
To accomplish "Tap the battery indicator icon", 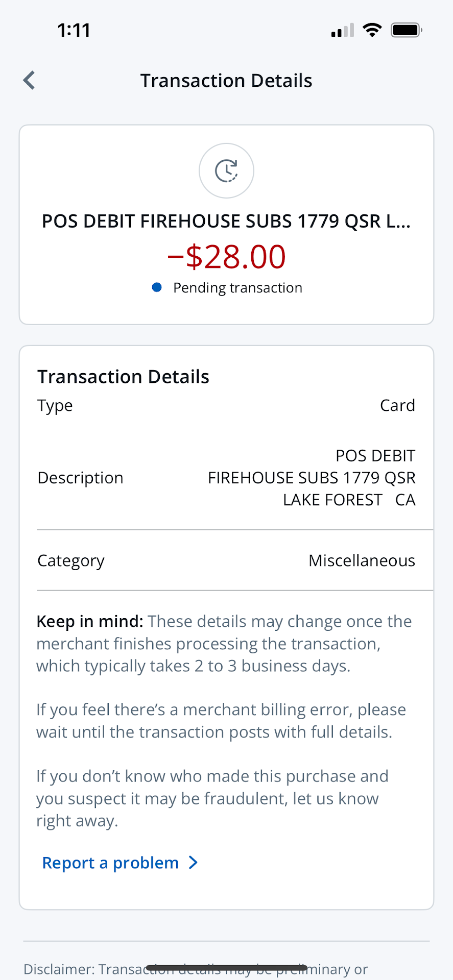I will 406,30.
